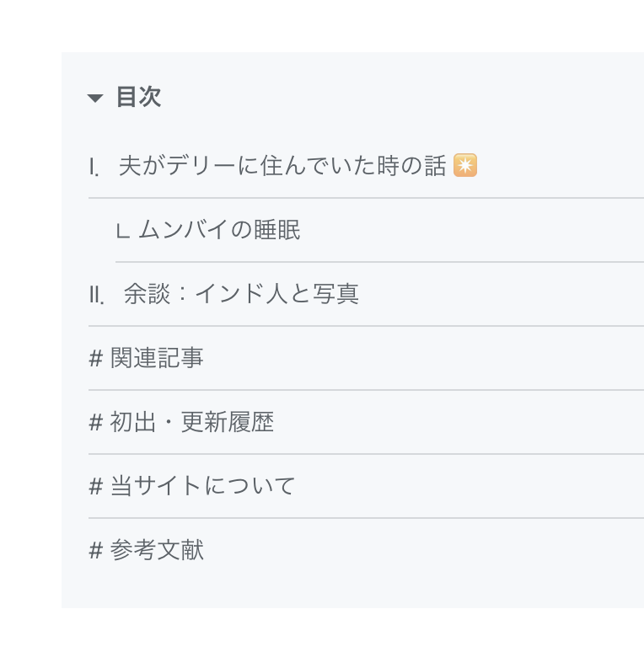The width and height of the screenshot is (644, 657).
Task: Navigate to 初出・更新履歴
Action: click(x=192, y=422)
